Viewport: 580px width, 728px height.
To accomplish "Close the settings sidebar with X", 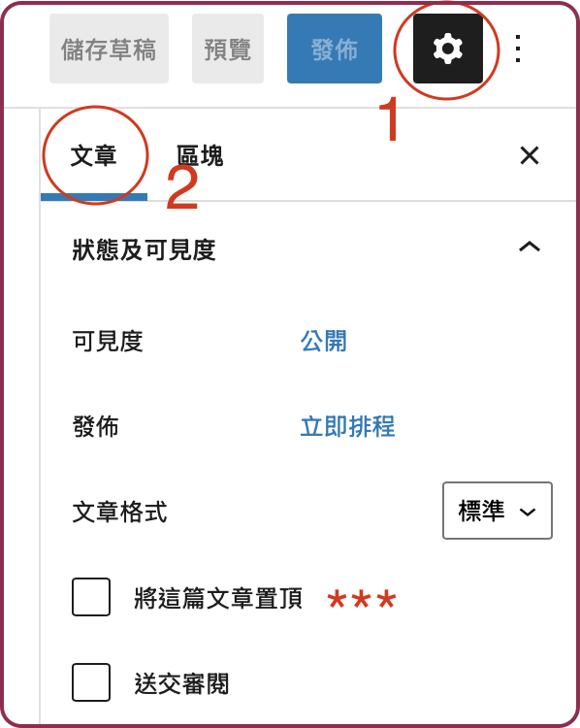I will tap(530, 155).
